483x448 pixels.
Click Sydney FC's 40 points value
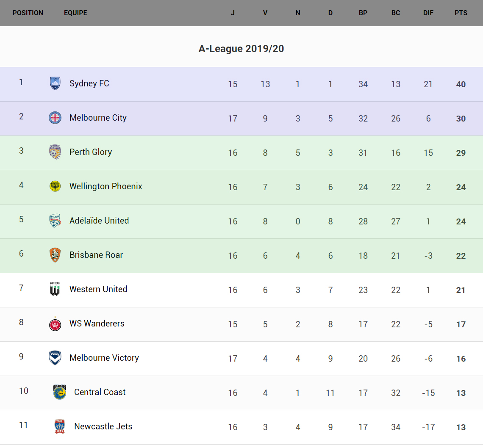pyautogui.click(x=461, y=84)
